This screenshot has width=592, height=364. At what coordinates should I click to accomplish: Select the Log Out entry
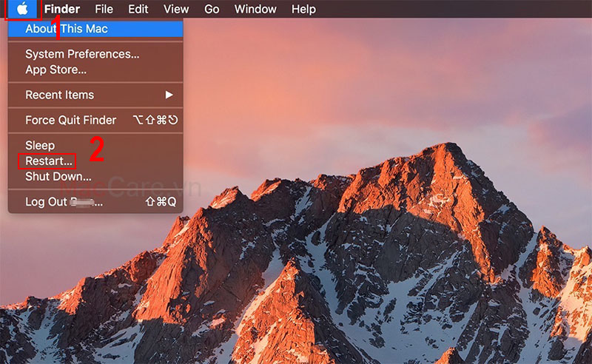pos(95,202)
